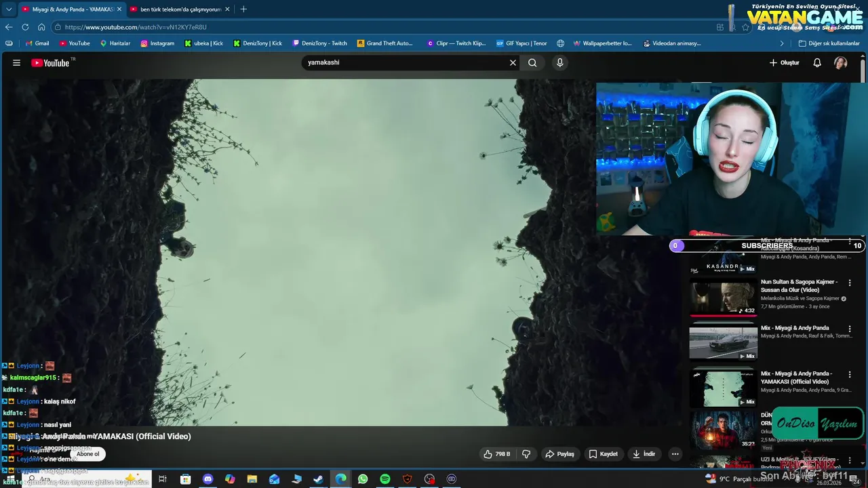
Task: Open DenizTony | Kick bookmark
Action: coord(258,43)
